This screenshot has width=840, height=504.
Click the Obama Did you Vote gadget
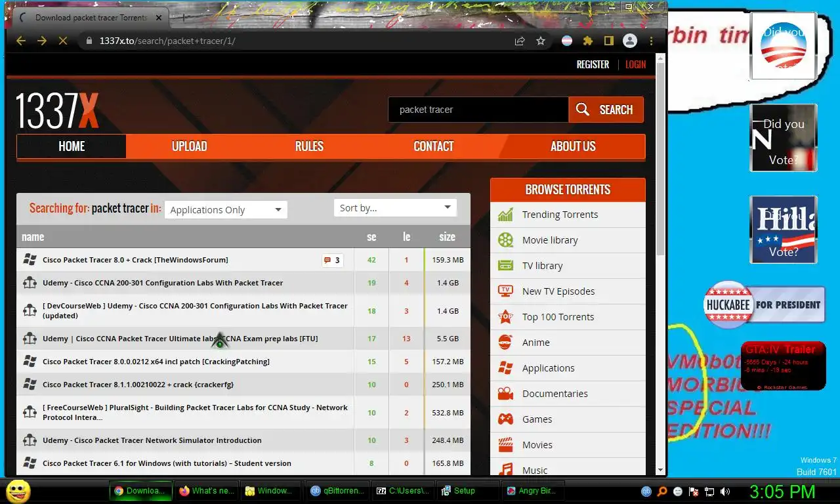pyautogui.click(x=784, y=46)
